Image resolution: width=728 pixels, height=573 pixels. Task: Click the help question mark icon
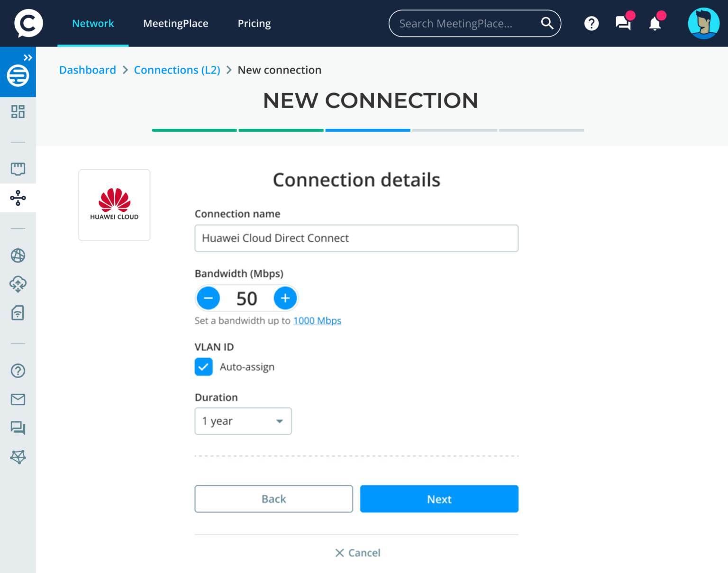(591, 23)
